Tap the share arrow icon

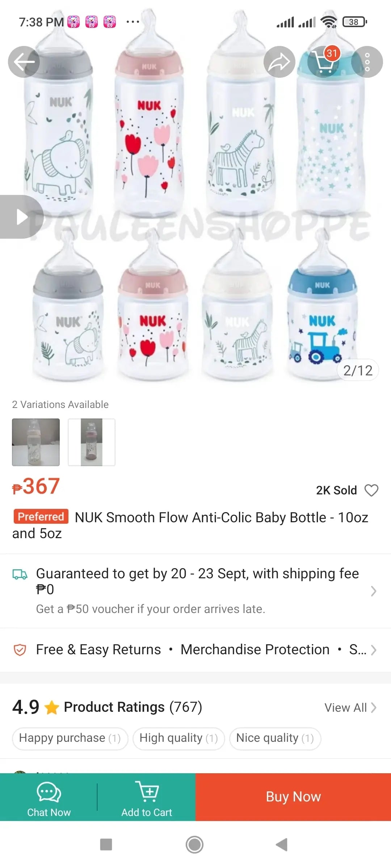click(279, 62)
